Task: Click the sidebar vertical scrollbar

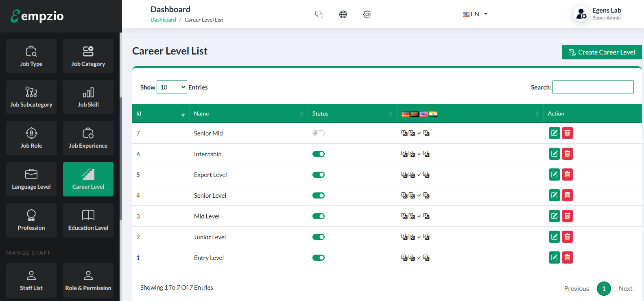Action: pos(121,159)
